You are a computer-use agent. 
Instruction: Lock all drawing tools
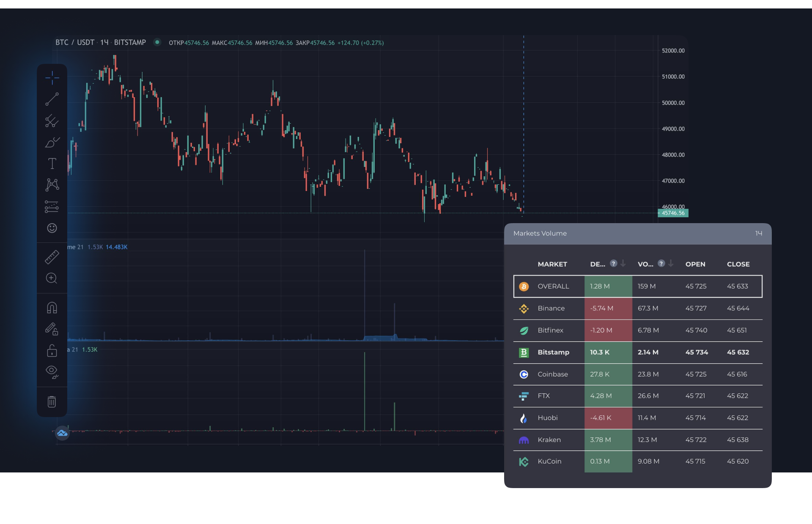pyautogui.click(x=52, y=351)
